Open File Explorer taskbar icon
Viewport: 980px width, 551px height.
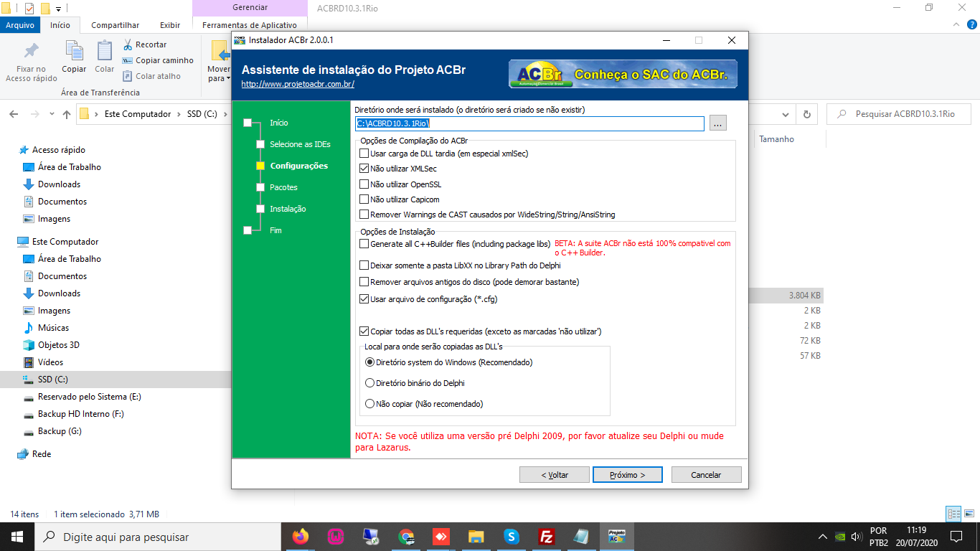tap(476, 537)
